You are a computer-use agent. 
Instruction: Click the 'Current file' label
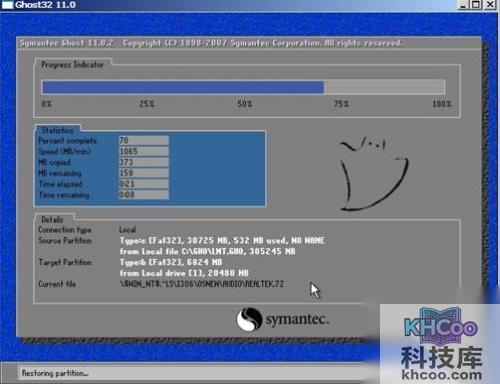click(x=57, y=284)
